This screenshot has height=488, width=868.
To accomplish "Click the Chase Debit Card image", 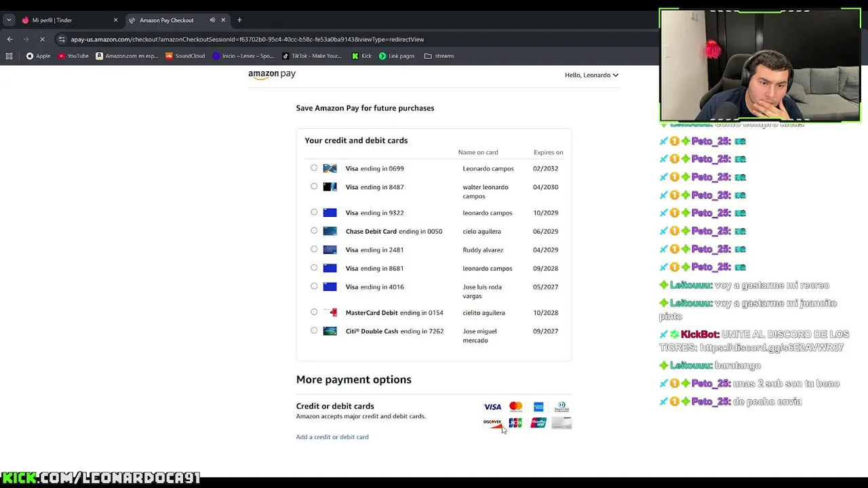I will click(330, 231).
